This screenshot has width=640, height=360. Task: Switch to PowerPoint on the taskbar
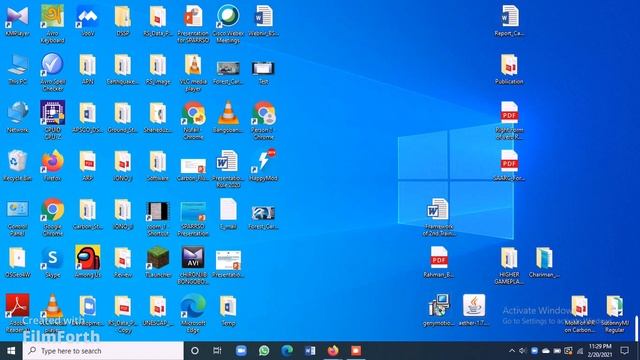pyautogui.click(x=356, y=351)
